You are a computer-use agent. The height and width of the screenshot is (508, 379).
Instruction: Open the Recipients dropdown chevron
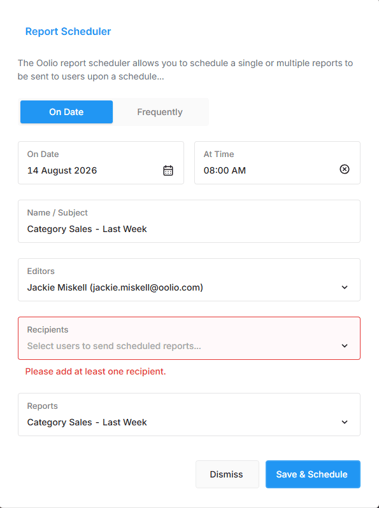pyautogui.click(x=344, y=346)
